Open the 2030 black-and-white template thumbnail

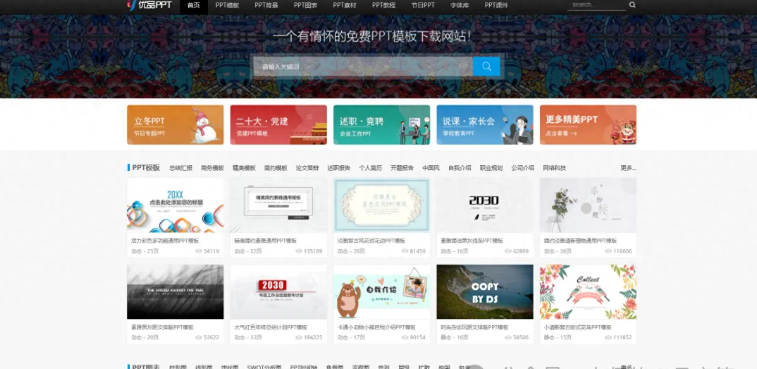(485, 205)
